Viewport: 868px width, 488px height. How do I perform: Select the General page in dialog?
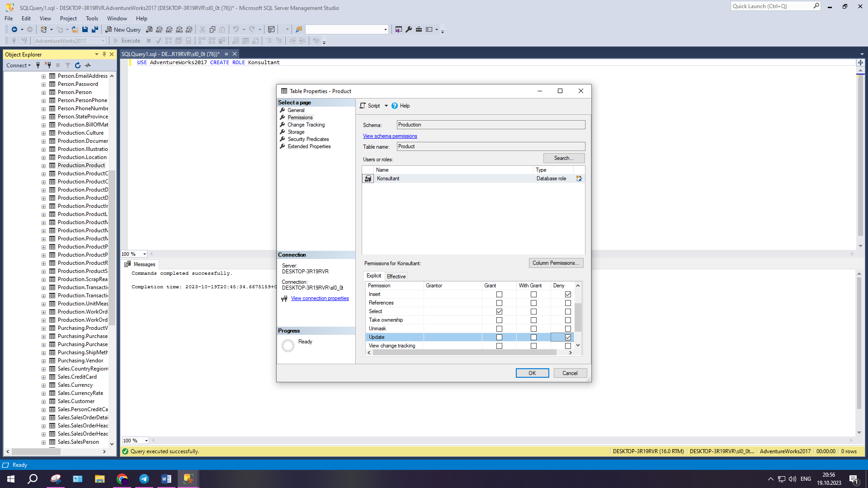(296, 110)
